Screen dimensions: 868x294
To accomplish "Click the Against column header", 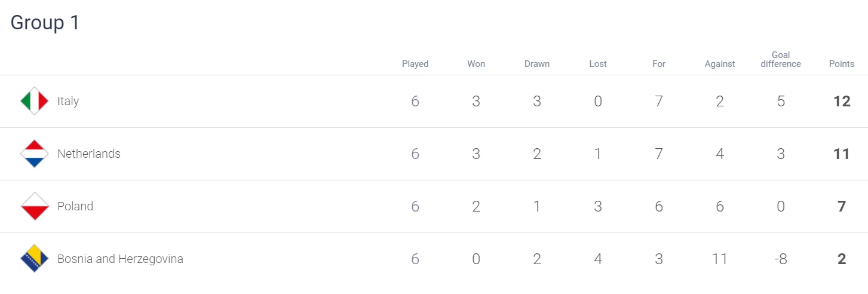I will (x=720, y=64).
